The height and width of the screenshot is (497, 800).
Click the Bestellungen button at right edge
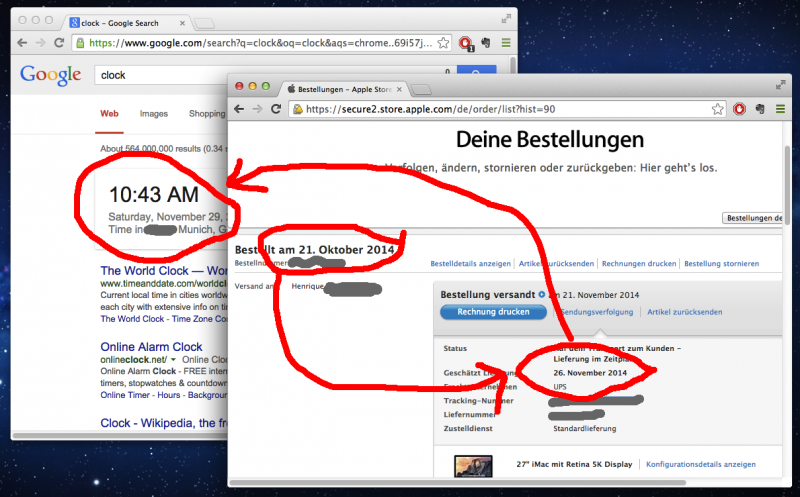coord(753,218)
